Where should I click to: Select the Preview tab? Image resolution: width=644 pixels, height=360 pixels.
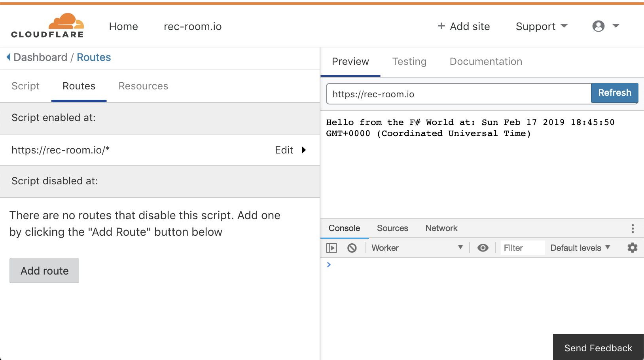point(350,62)
